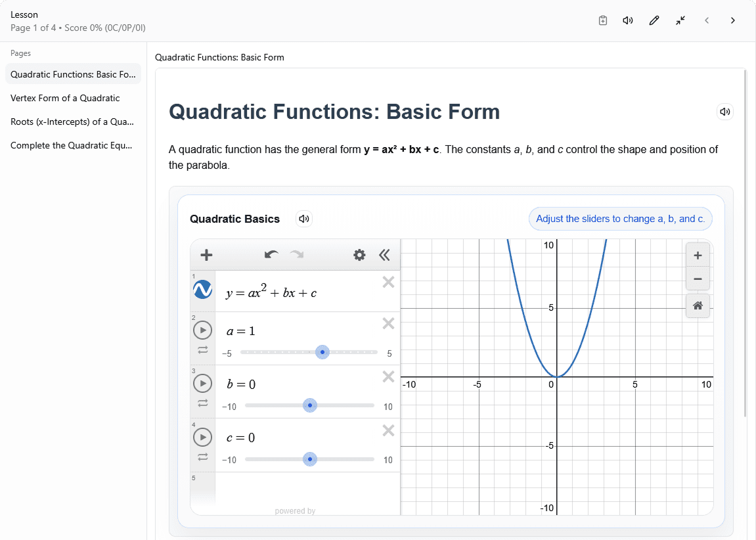Click the y = ax² + bx + c expression field

271,292
